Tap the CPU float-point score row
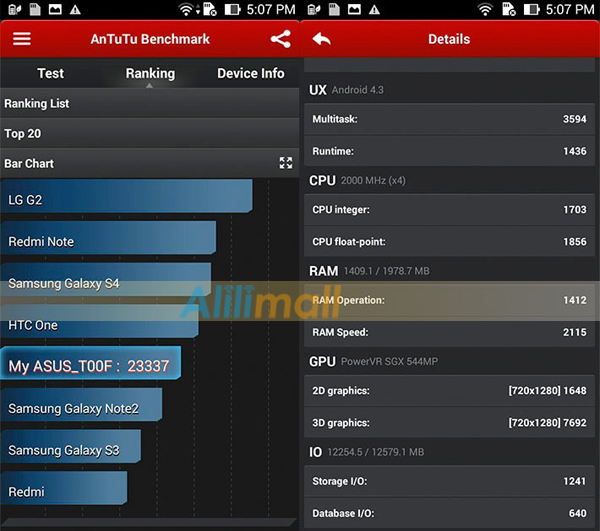Screen dimensions: 600x531 (449, 242)
